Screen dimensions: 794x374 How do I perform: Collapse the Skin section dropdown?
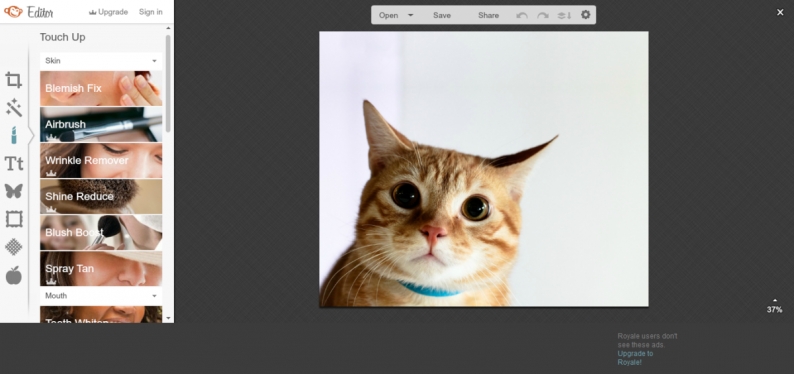click(x=154, y=61)
